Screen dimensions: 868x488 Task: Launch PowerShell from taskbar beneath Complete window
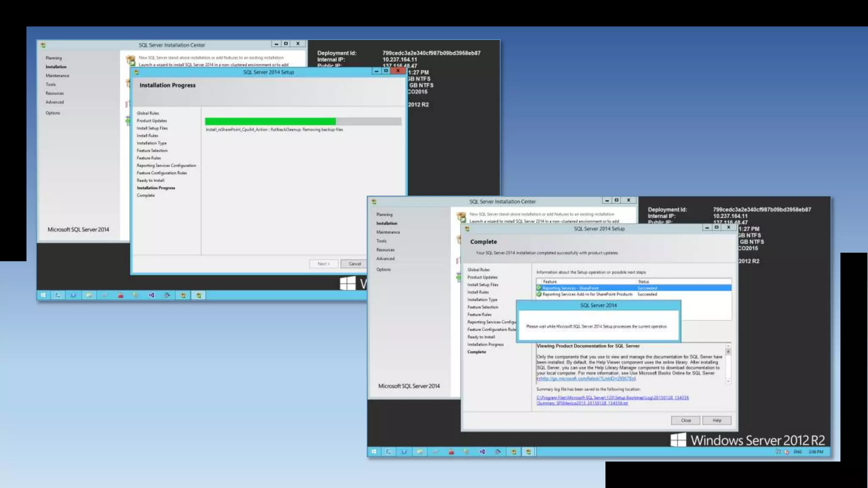[x=404, y=452]
